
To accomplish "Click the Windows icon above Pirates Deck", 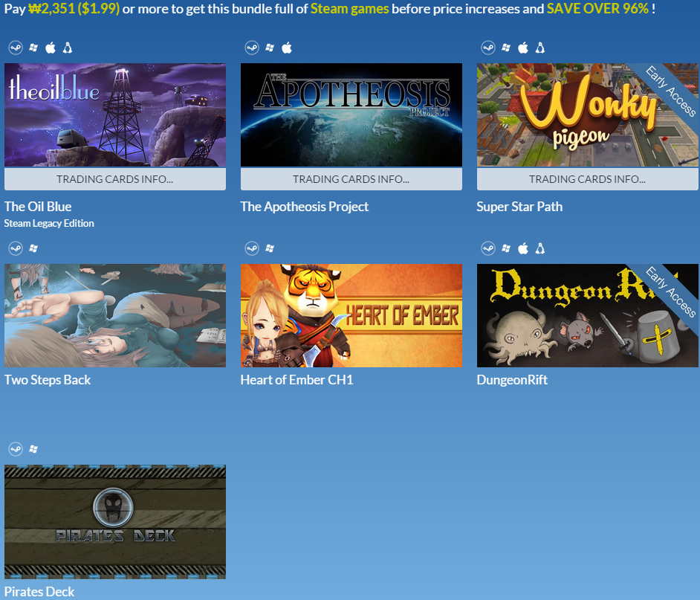I will tap(33, 449).
